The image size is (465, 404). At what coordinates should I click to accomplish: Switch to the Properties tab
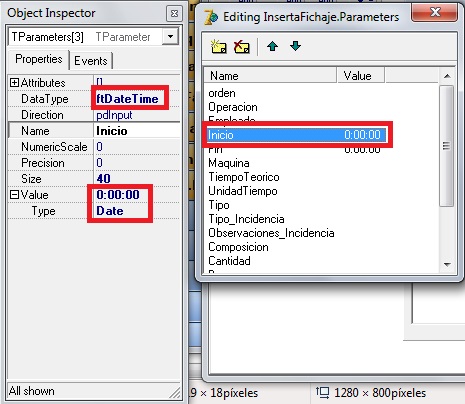click(x=39, y=59)
